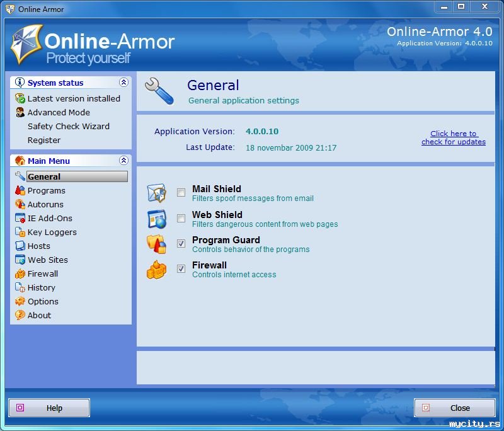
Task: Click the History document icon
Action: pos(20,287)
